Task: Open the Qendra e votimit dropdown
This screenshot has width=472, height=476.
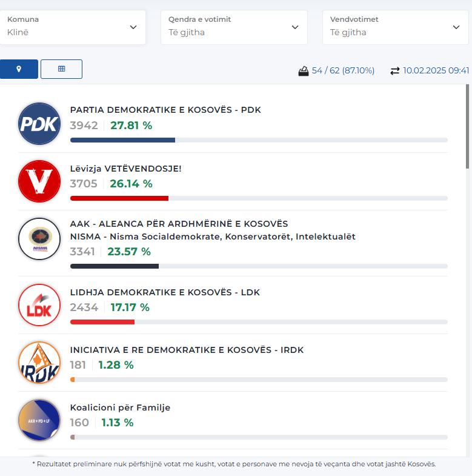Action: tap(234, 27)
